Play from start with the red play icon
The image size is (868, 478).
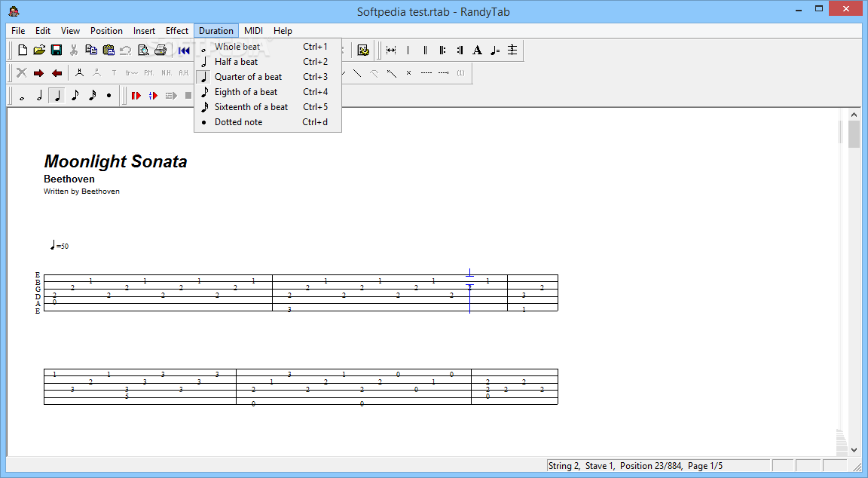click(136, 96)
